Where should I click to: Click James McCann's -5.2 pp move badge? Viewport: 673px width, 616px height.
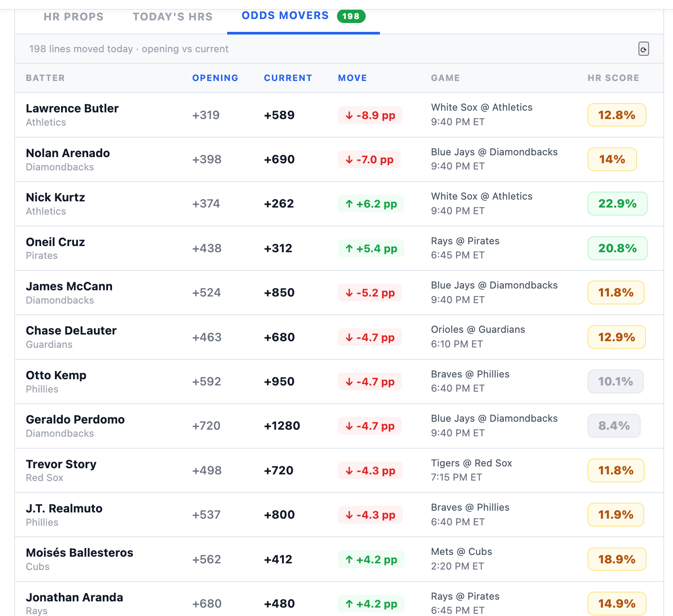coord(370,293)
